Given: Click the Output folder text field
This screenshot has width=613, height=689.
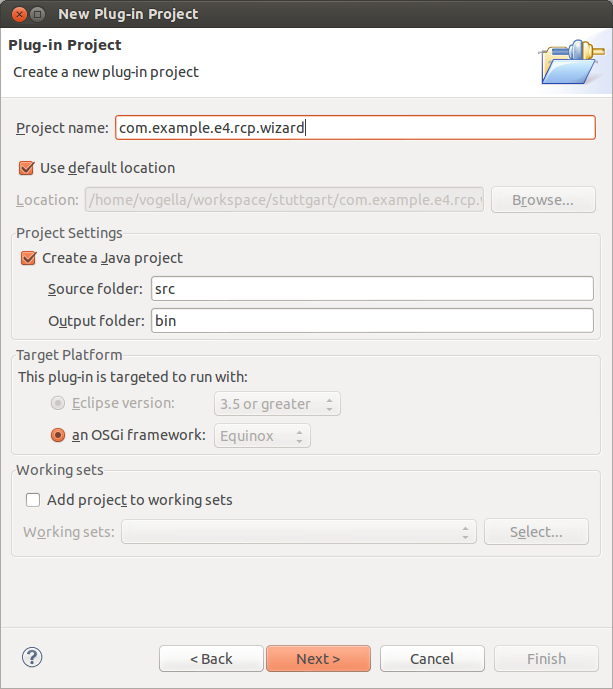Looking at the screenshot, I should [372, 322].
